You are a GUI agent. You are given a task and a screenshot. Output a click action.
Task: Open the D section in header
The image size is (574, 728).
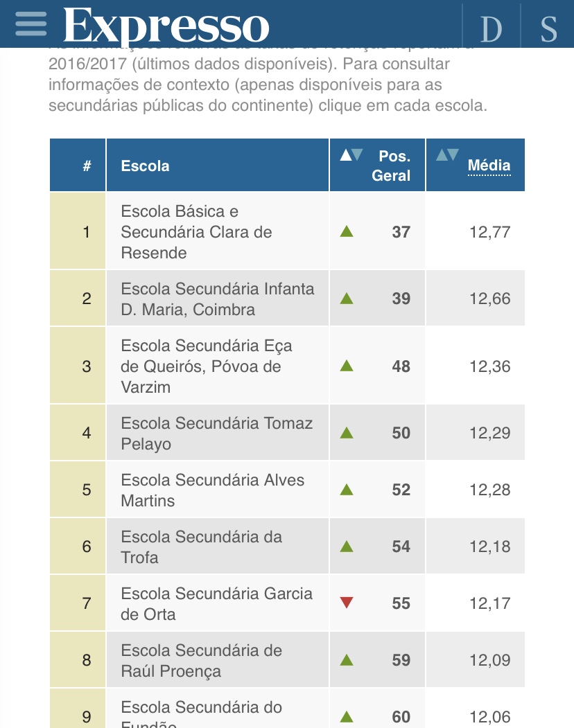pyautogui.click(x=491, y=29)
